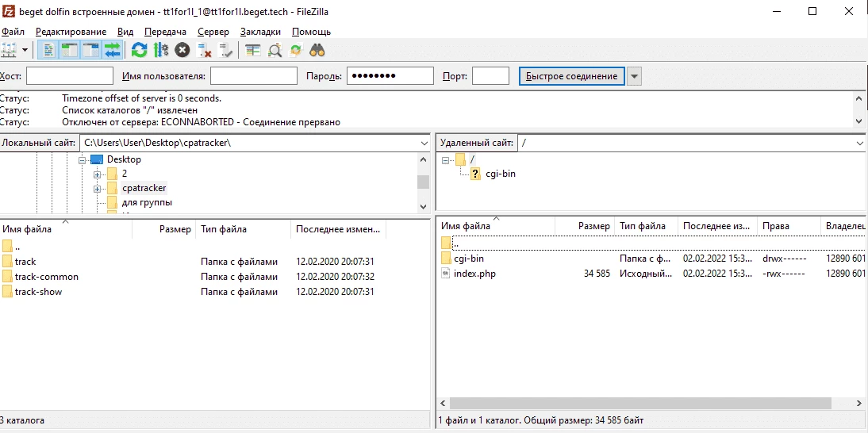Image resolution: width=868 pixels, height=433 pixels.
Task: Open the Site Manager icon
Action: (8, 50)
